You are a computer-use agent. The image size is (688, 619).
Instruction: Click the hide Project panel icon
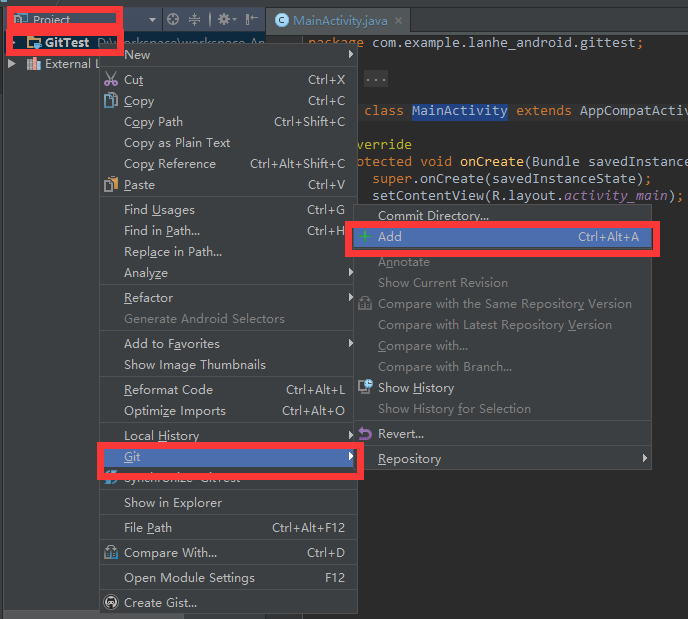(251, 19)
